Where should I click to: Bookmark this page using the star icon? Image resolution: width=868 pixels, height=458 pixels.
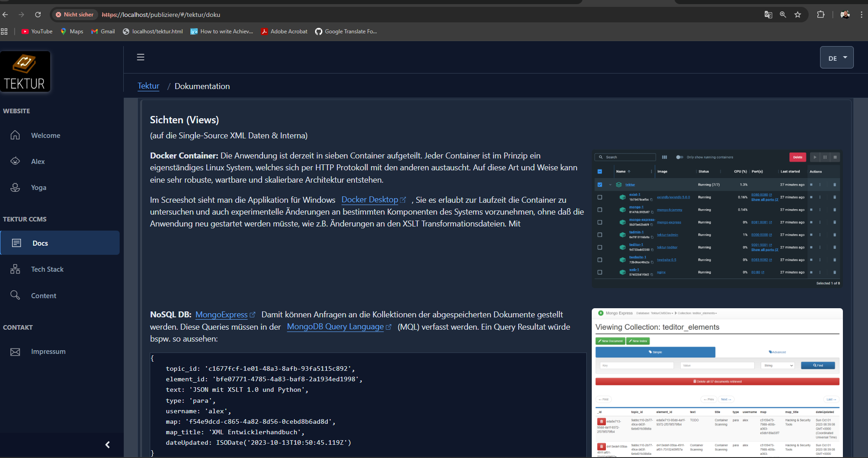tap(798, 15)
